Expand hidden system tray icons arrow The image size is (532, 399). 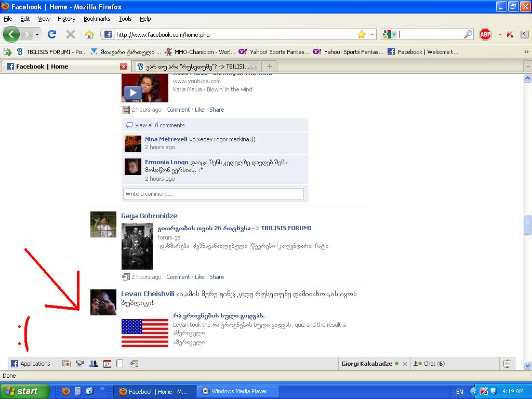coord(474,391)
